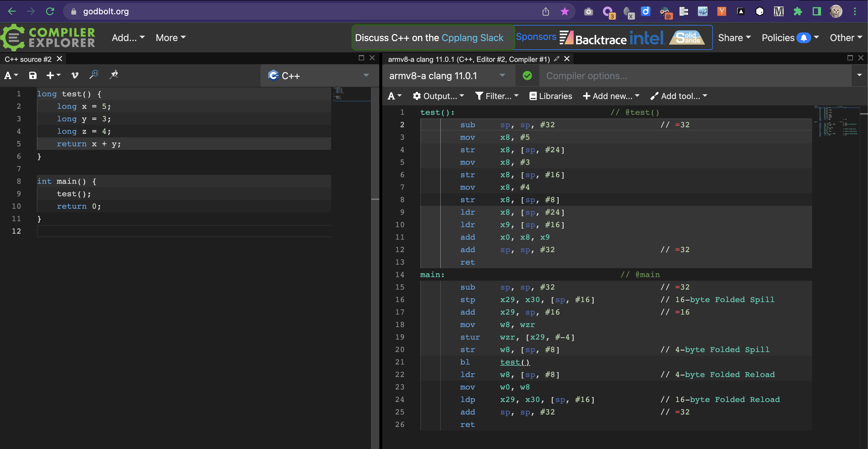Toggle Vim mode with the V icon

(75, 75)
